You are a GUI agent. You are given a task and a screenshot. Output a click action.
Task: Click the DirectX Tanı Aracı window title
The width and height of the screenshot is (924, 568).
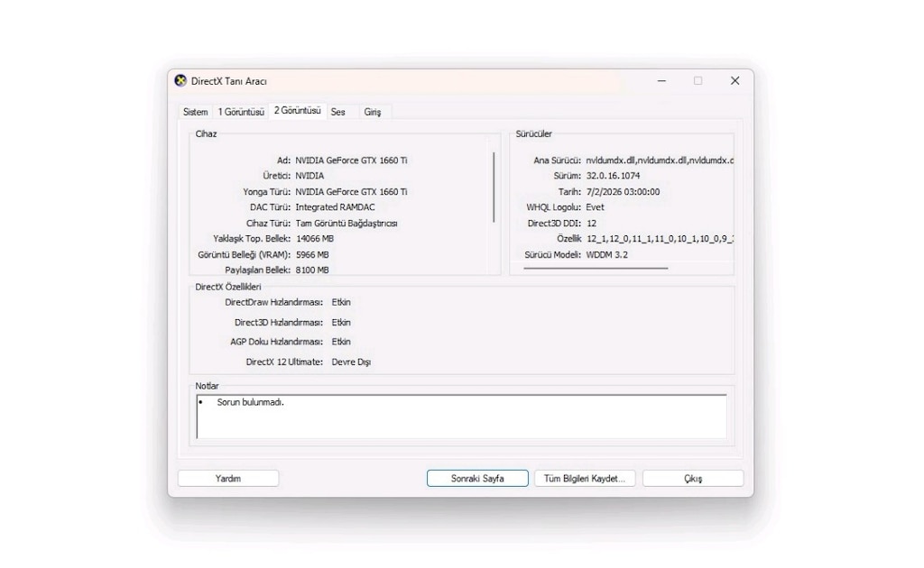tap(228, 81)
